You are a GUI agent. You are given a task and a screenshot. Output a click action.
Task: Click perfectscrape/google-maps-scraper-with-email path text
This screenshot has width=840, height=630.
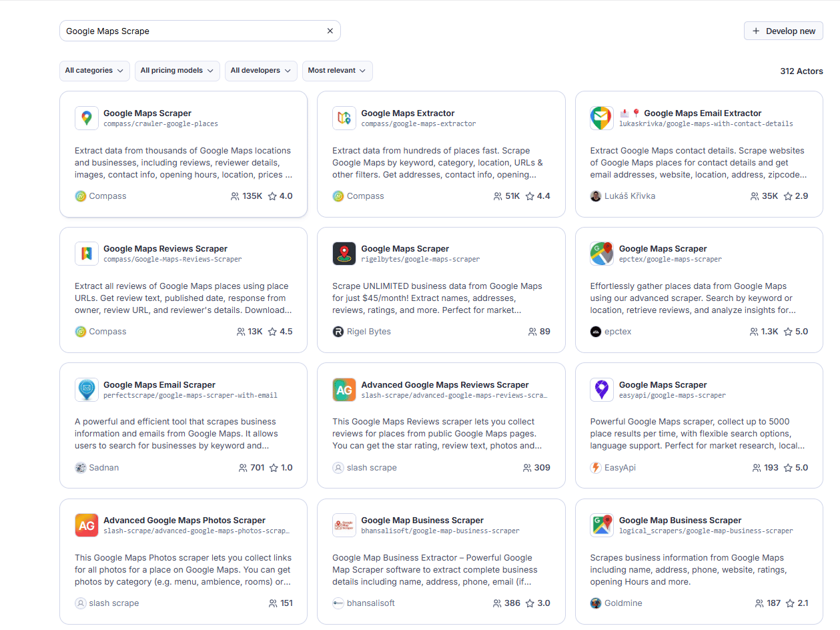pyautogui.click(x=191, y=396)
